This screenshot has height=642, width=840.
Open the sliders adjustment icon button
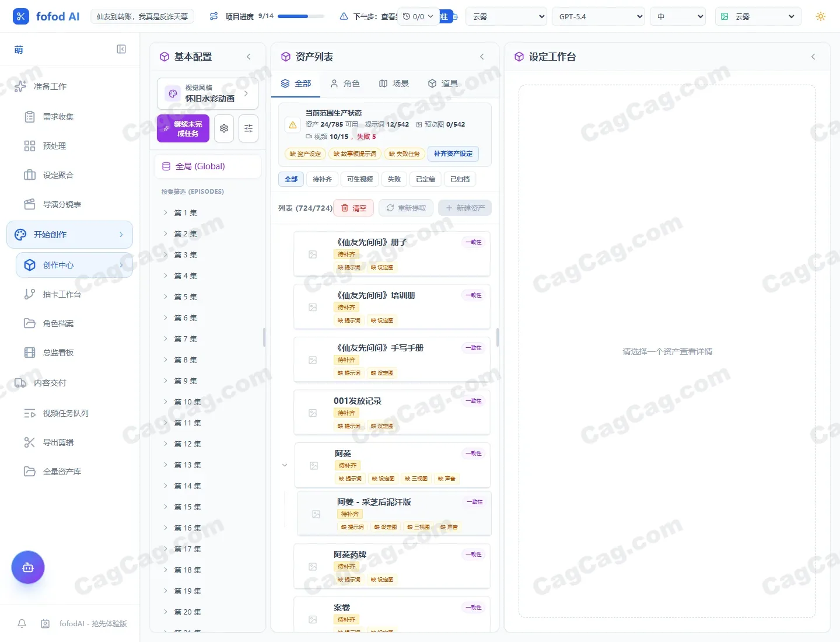[249, 128]
